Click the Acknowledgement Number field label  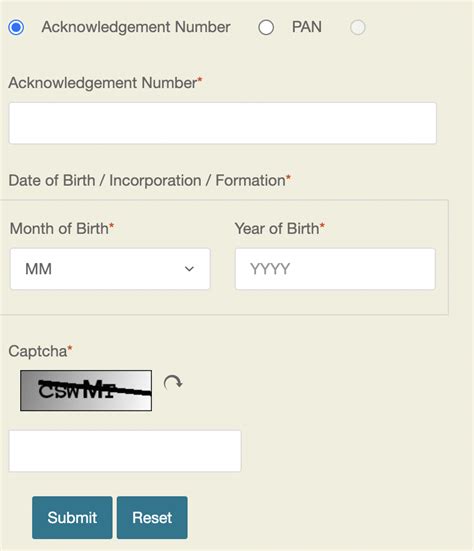click(105, 83)
